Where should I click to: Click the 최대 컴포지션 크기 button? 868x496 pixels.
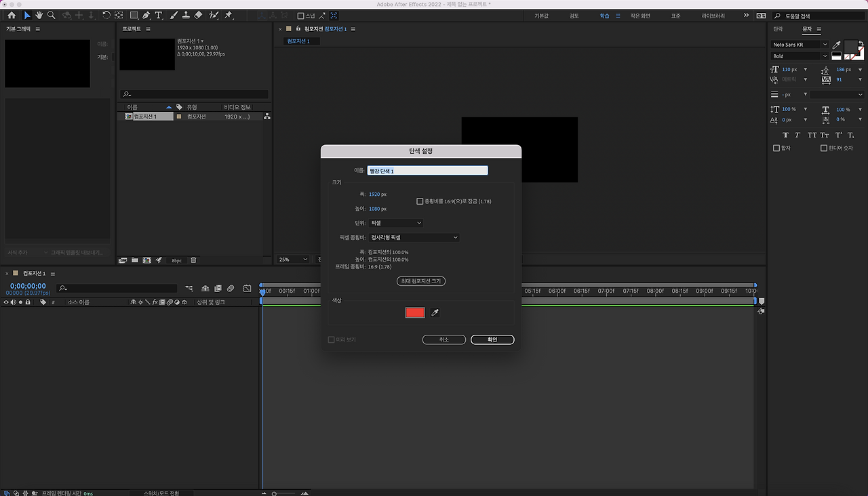coord(421,281)
